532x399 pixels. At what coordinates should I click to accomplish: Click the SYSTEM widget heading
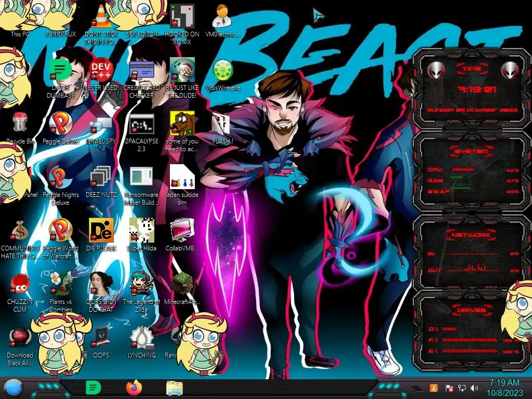click(472, 151)
